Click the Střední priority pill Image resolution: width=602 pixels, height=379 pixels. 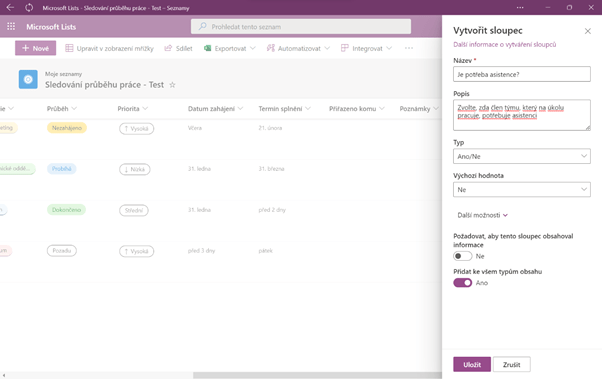134,210
